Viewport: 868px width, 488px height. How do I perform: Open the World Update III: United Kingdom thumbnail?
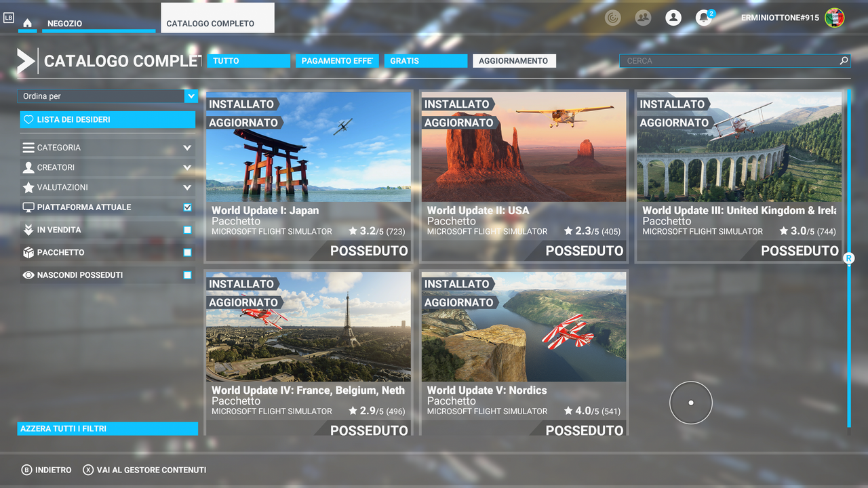click(x=739, y=147)
